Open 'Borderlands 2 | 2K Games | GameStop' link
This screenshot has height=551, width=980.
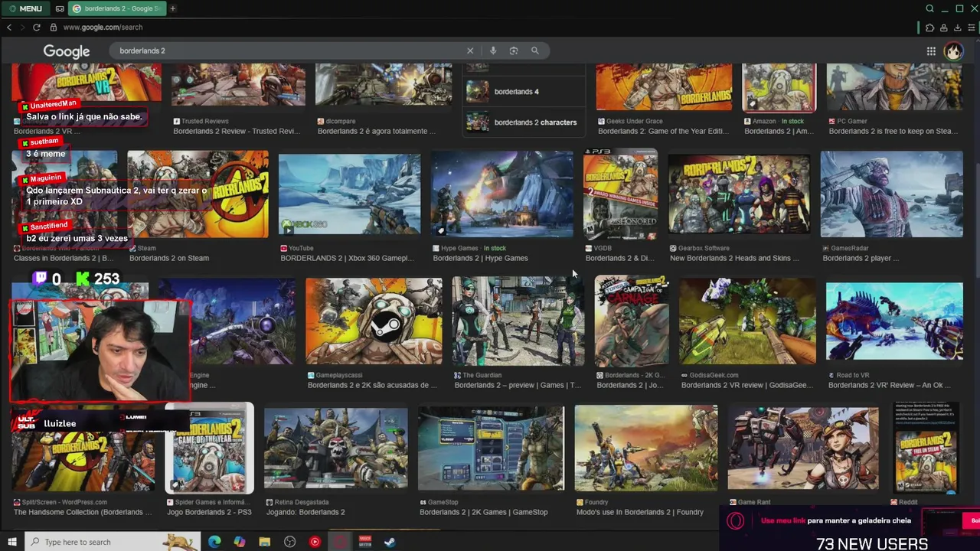[x=484, y=512]
